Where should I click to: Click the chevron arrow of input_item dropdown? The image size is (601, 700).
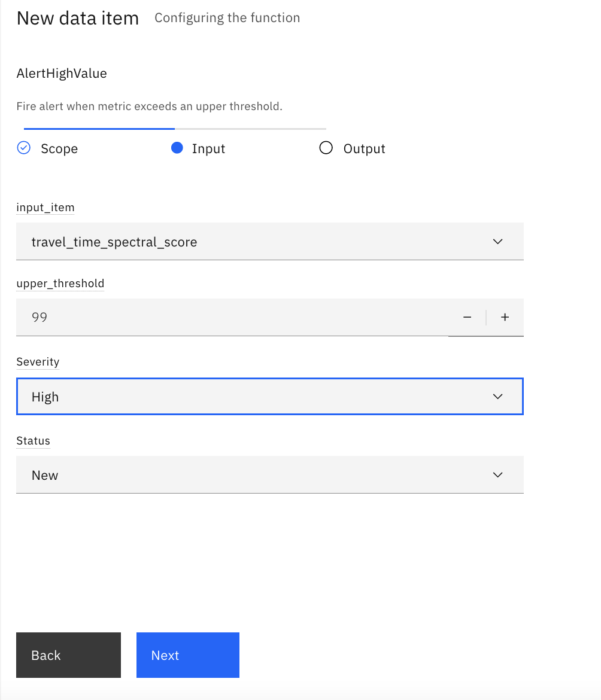pyautogui.click(x=498, y=242)
